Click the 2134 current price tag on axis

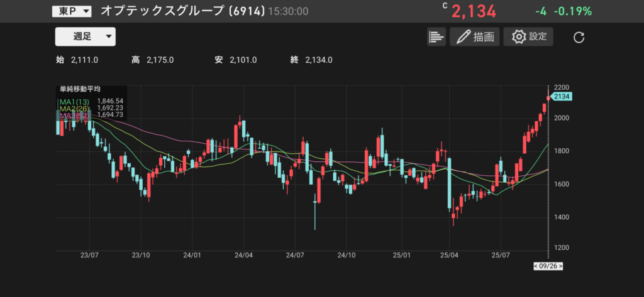coord(562,97)
